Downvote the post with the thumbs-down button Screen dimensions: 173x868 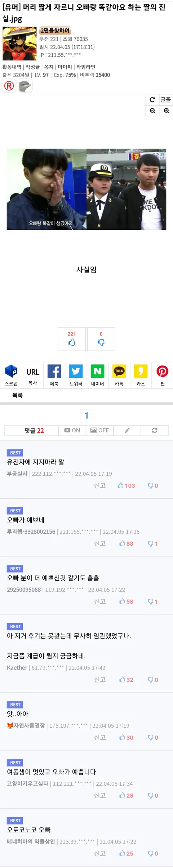coord(101,339)
